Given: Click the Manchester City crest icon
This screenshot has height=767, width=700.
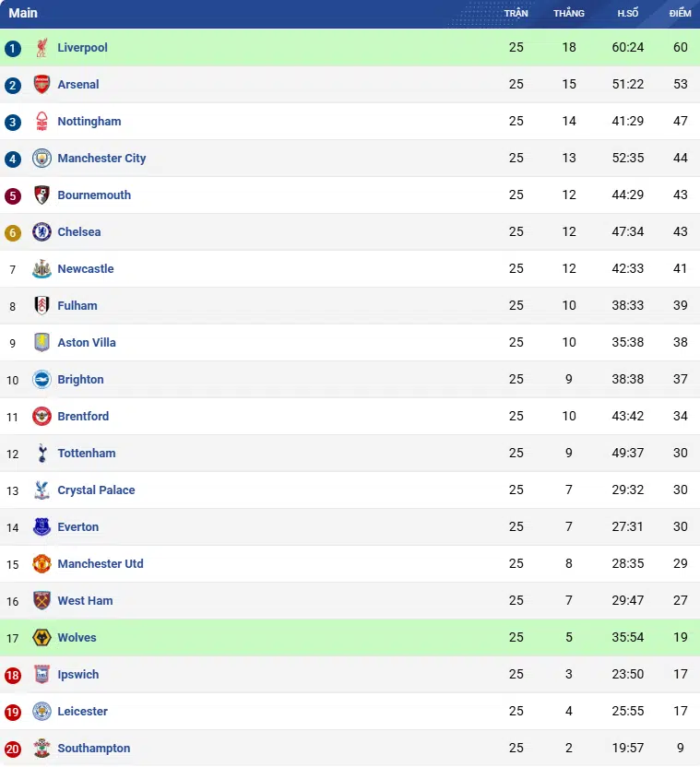Looking at the screenshot, I should (x=42, y=158).
